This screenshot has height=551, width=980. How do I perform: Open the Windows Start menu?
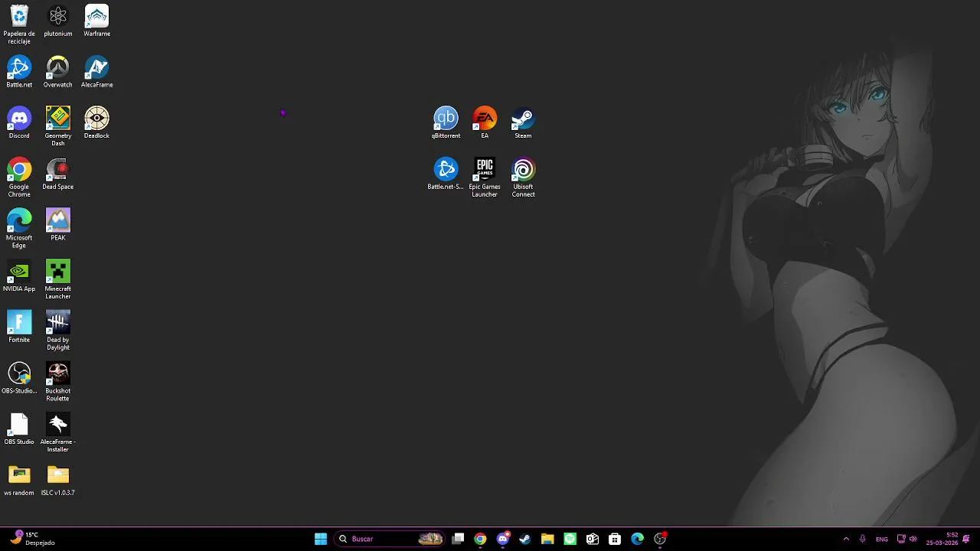click(321, 539)
